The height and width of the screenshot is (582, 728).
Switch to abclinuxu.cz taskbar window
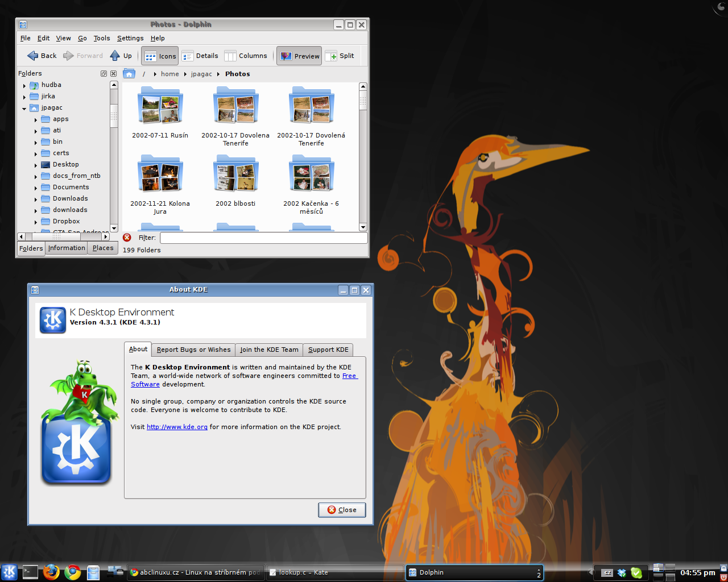(195, 572)
